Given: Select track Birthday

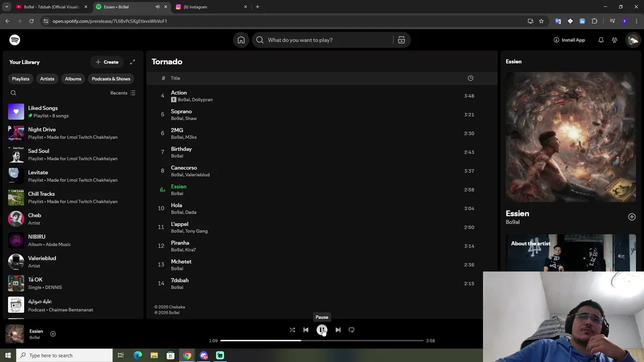Looking at the screenshot, I should pyautogui.click(x=321, y=152).
